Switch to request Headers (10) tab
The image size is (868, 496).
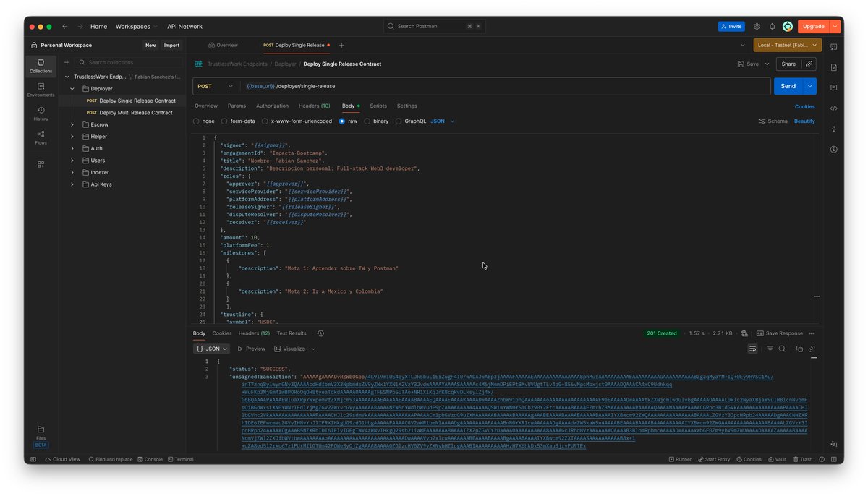pos(315,106)
